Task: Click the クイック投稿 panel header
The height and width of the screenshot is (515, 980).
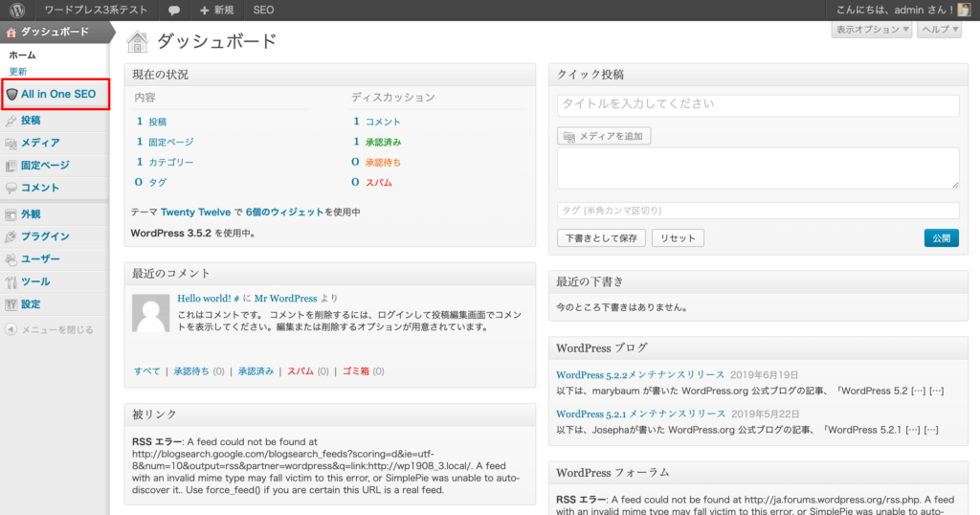Action: (758, 75)
